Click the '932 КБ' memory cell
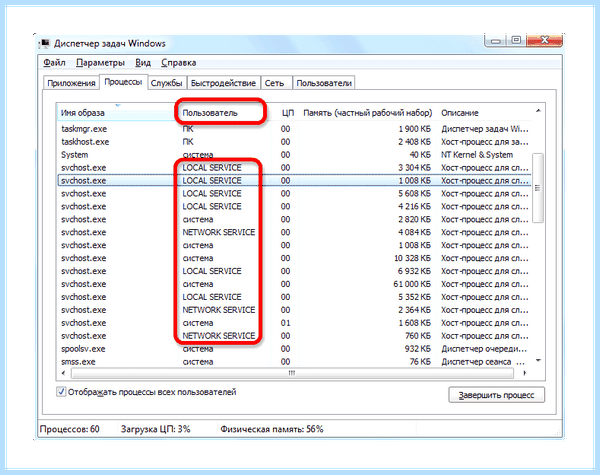This screenshot has height=475, width=600. (418, 349)
